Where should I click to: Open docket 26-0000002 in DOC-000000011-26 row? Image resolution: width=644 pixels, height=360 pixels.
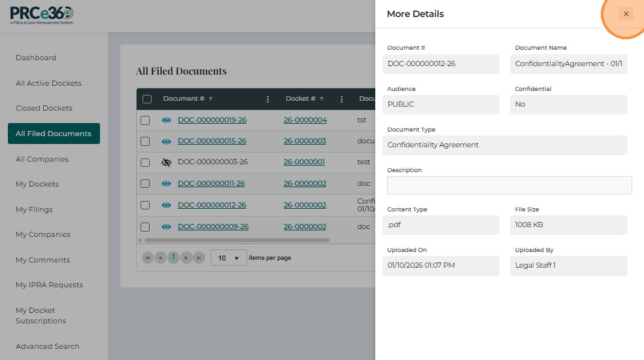coord(305,184)
